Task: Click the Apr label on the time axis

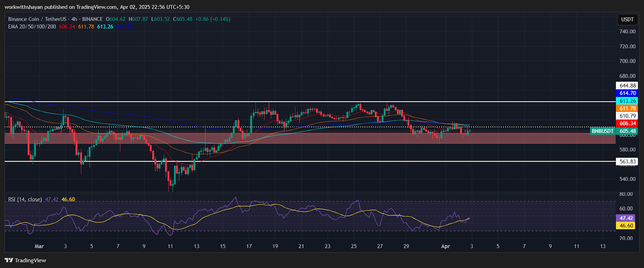Action: (x=445, y=246)
